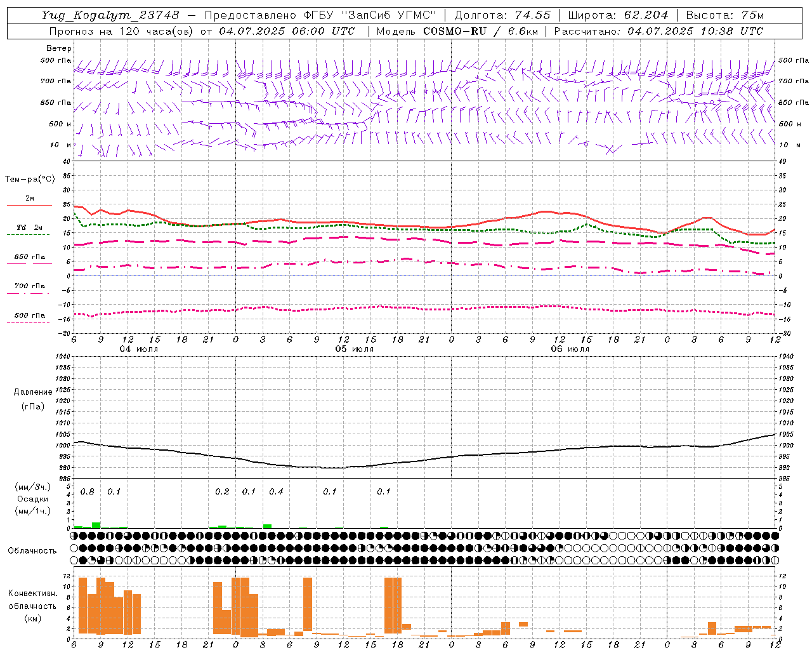Screen dimensions: 812x650
Task: Click the 05 июля date label
Action: click(x=355, y=349)
